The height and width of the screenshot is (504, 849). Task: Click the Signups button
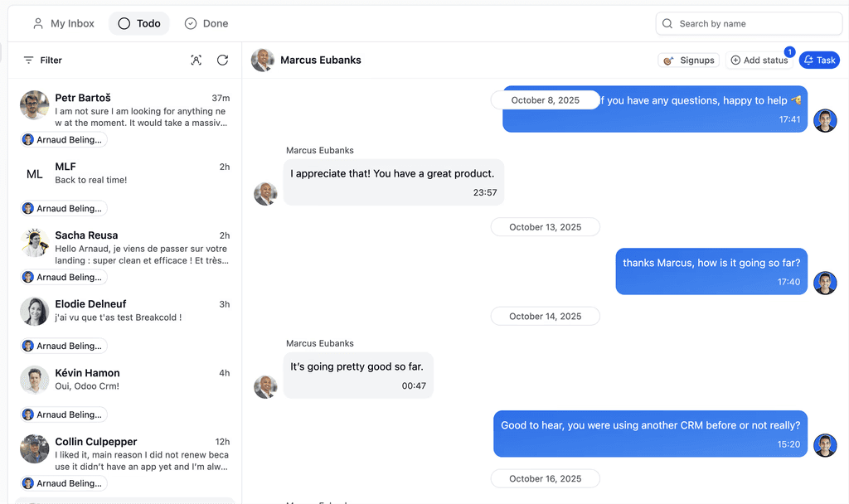(x=688, y=60)
